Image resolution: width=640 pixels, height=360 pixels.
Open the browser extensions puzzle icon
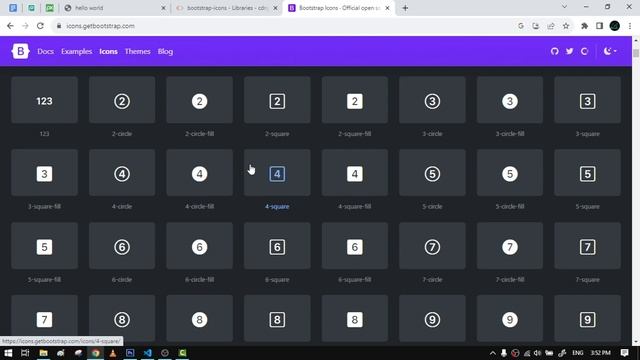pyautogui.click(x=584, y=26)
